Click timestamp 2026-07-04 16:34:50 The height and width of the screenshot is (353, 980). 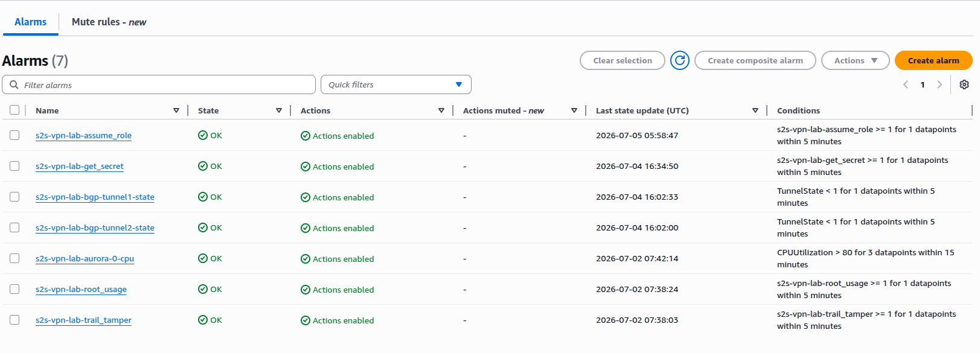pos(637,166)
